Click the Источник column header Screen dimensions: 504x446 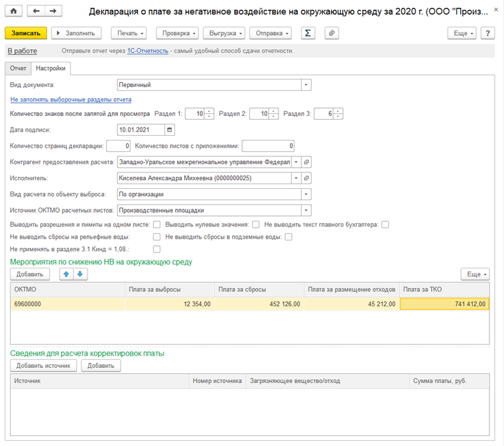(x=99, y=381)
